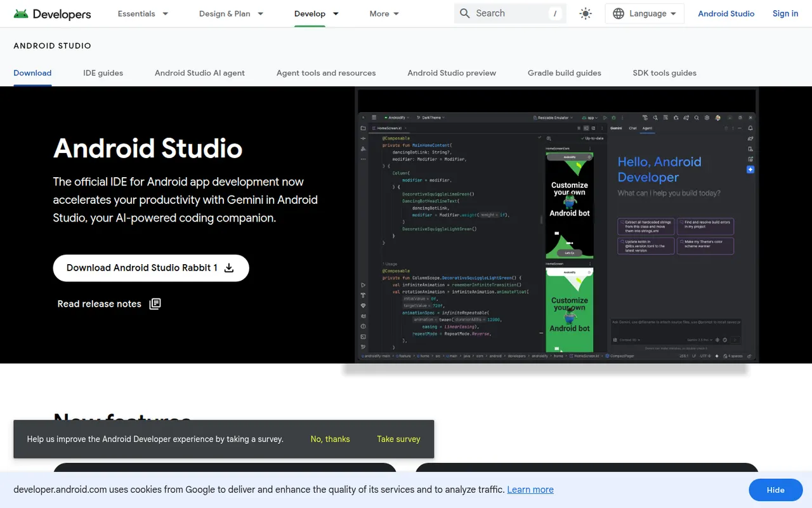812x508 pixels.
Task: Select the Download tab
Action: pyautogui.click(x=32, y=73)
